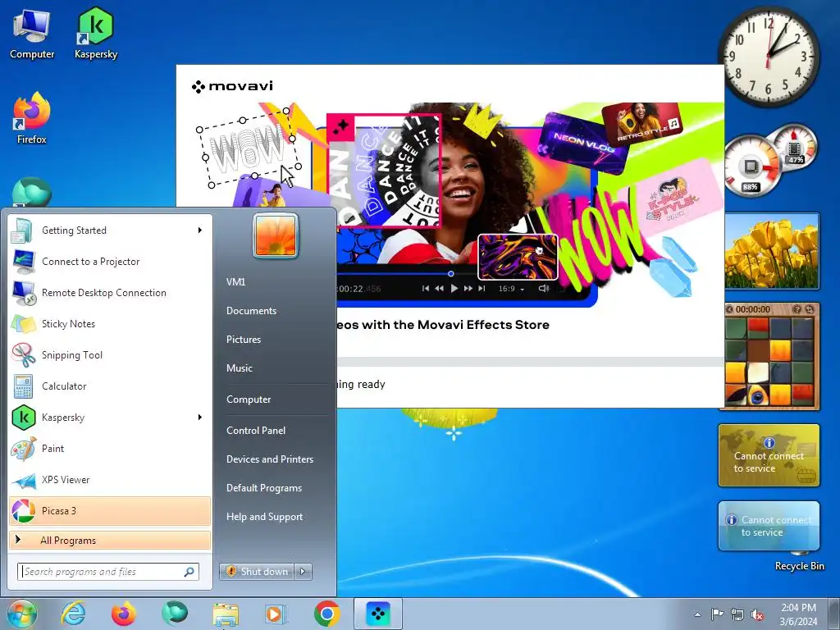Expand the Getting Started submenu arrow
This screenshot has width=840, height=630.
point(200,231)
